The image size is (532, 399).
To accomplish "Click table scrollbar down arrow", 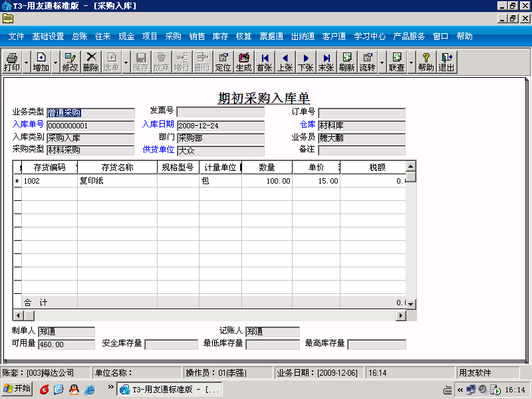I will pyautogui.click(x=411, y=304).
